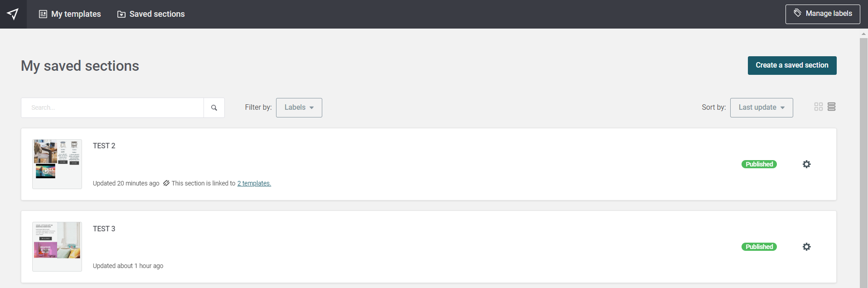Open settings gear for TEST 2

point(806,164)
